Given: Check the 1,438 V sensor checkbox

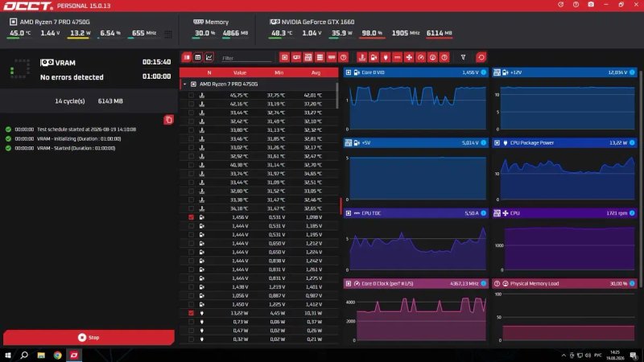Looking at the screenshot, I should (191, 287).
